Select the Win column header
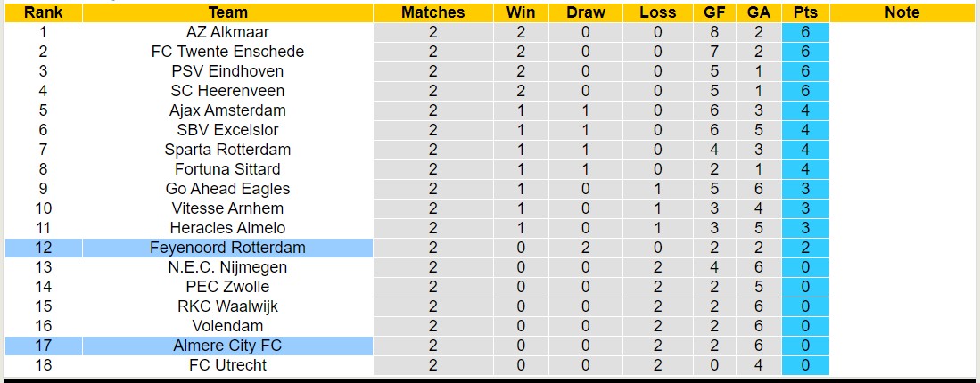Image resolution: width=980 pixels, height=383 pixels. click(x=521, y=12)
